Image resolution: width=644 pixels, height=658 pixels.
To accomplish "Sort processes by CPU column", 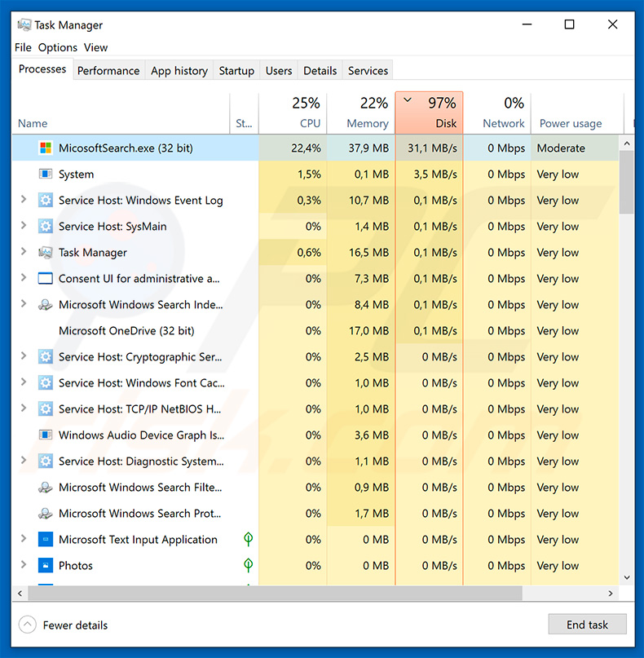I will coord(293,113).
